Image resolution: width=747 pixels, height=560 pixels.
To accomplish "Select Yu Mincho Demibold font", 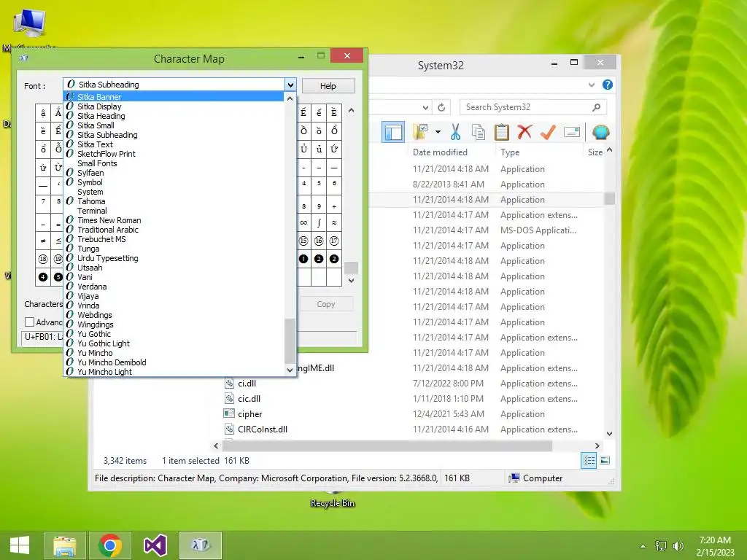I will pos(174,362).
